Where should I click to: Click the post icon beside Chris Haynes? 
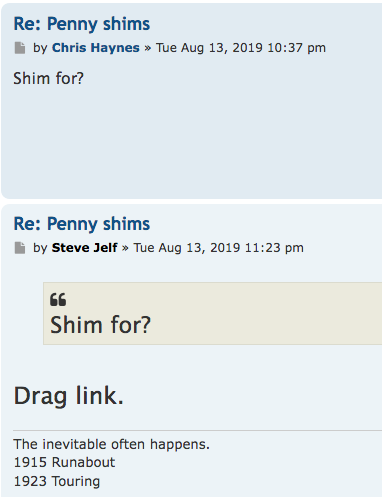pos(20,48)
